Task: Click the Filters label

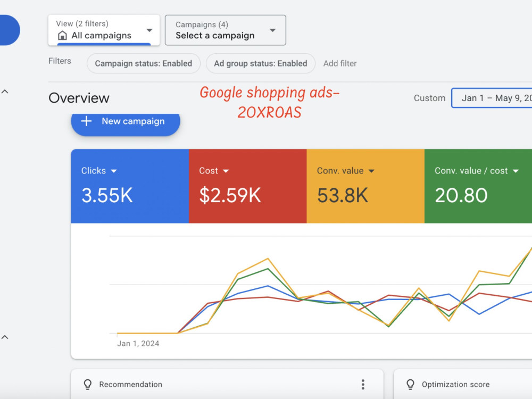Action: (x=60, y=61)
